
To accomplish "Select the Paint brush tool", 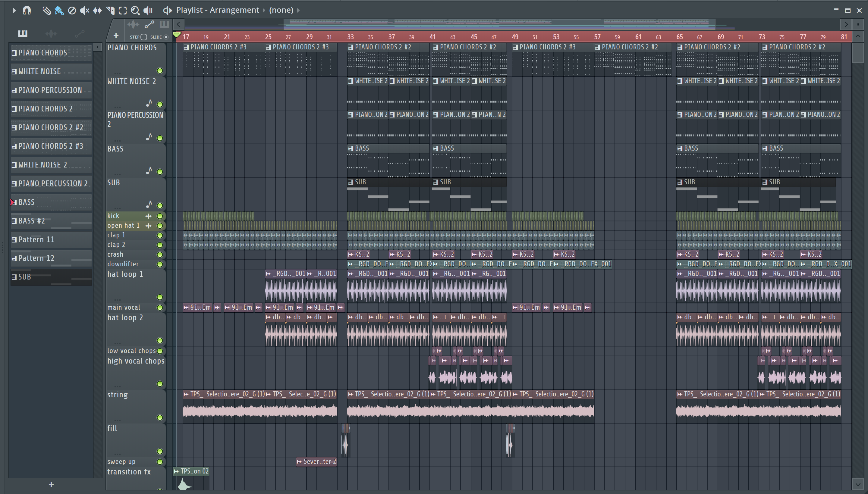I will coord(59,11).
